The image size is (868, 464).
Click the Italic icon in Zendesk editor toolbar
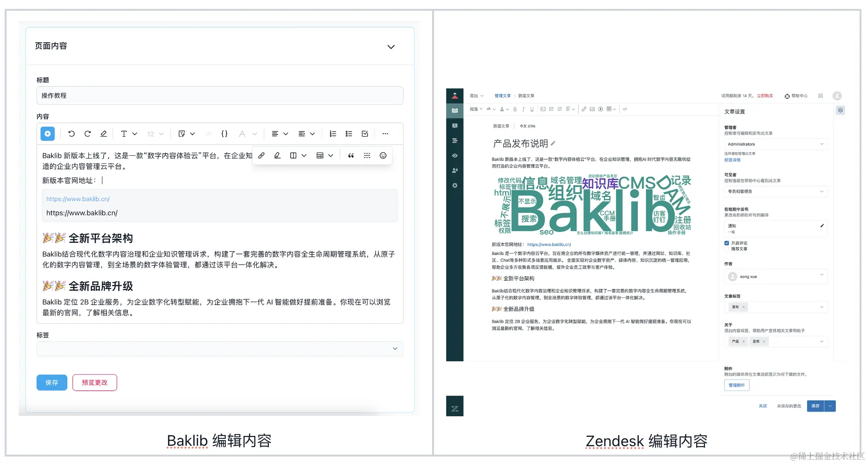coord(523,109)
